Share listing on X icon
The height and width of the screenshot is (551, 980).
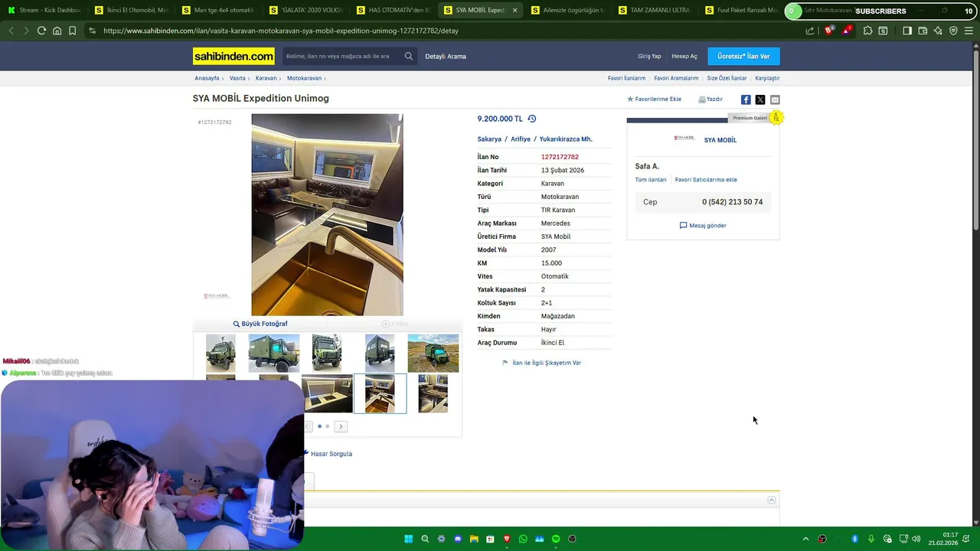[x=760, y=99]
